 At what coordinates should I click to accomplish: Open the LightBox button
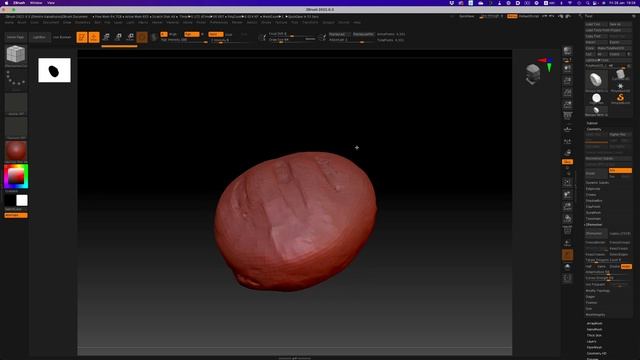(x=40, y=37)
